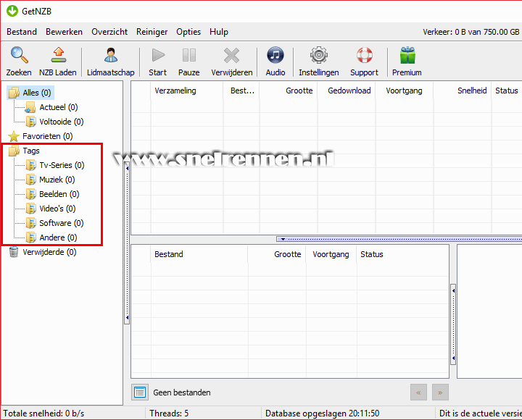Click the NZB Laden toolbar icon
Viewport: 522px width, 420px height.
click(x=58, y=55)
